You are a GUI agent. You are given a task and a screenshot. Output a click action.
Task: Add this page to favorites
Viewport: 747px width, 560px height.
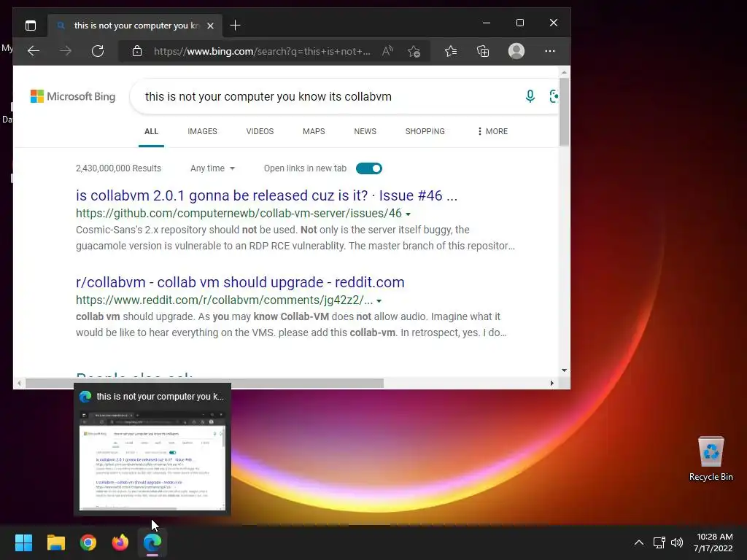click(x=414, y=51)
